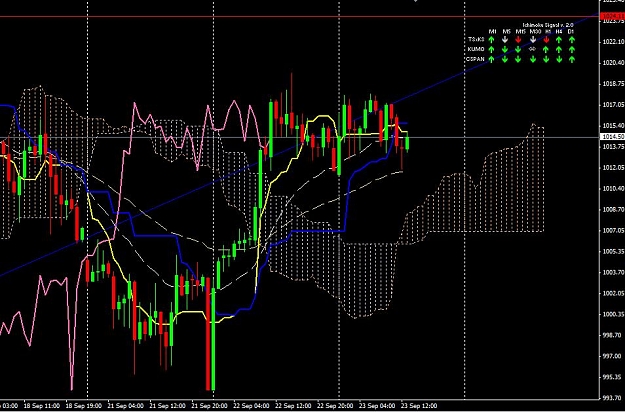The image size is (625, 412).
Task: Click the 1007.05 price scale value
Action: 614,230
